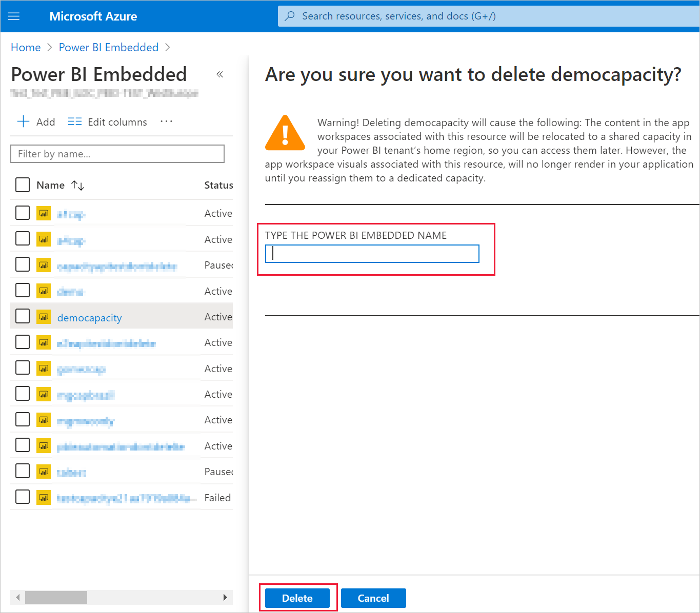
Task: Sort the list by Name column arrows
Action: (x=78, y=186)
